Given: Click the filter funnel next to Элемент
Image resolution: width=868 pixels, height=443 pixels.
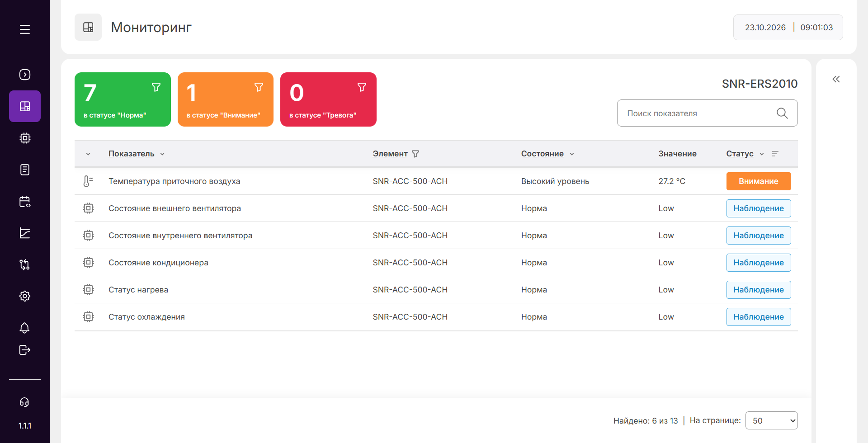Looking at the screenshot, I should (x=415, y=154).
